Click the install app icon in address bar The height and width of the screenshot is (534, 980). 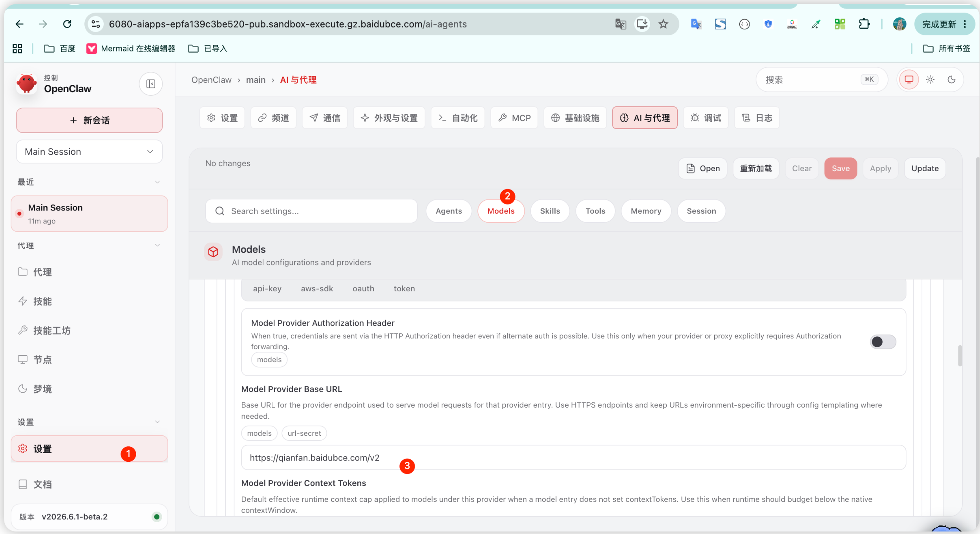click(x=642, y=24)
